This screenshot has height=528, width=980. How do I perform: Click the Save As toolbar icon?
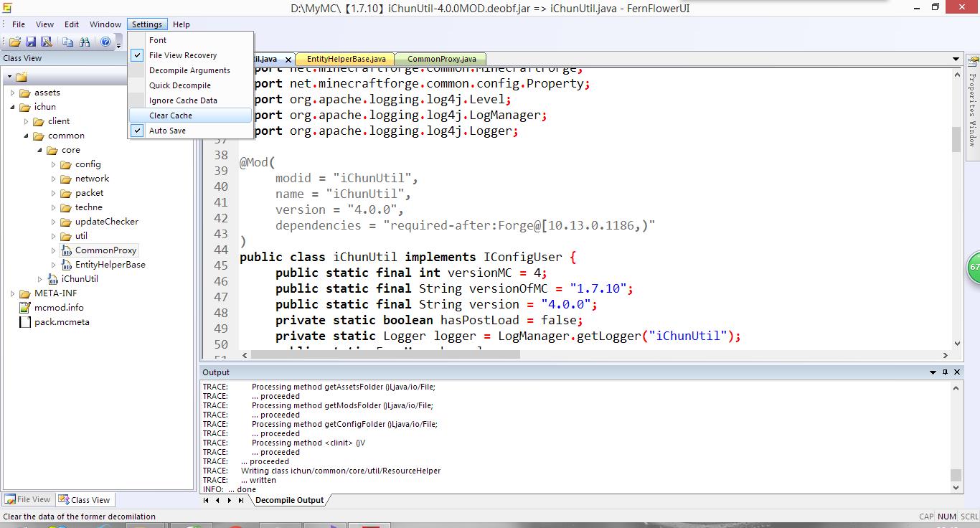[x=47, y=42]
